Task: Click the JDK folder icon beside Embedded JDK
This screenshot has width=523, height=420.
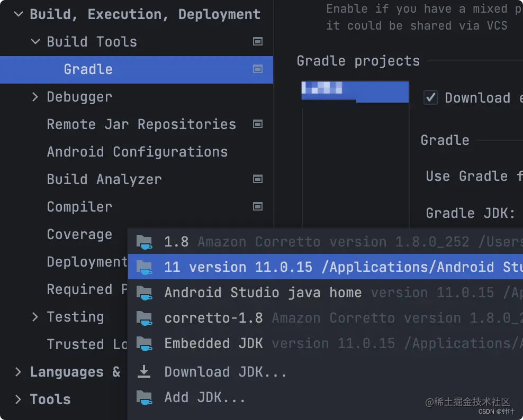Action: tap(143, 343)
